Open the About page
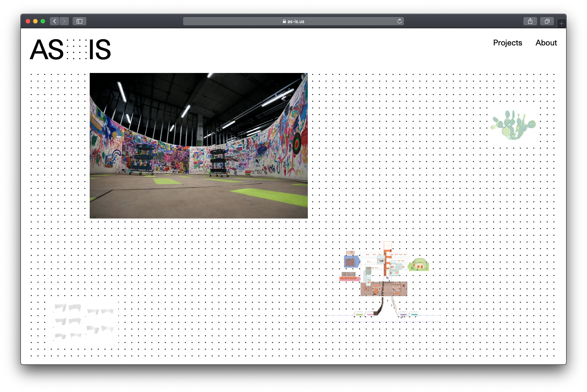Viewport: 587px width, 392px height. pos(546,43)
